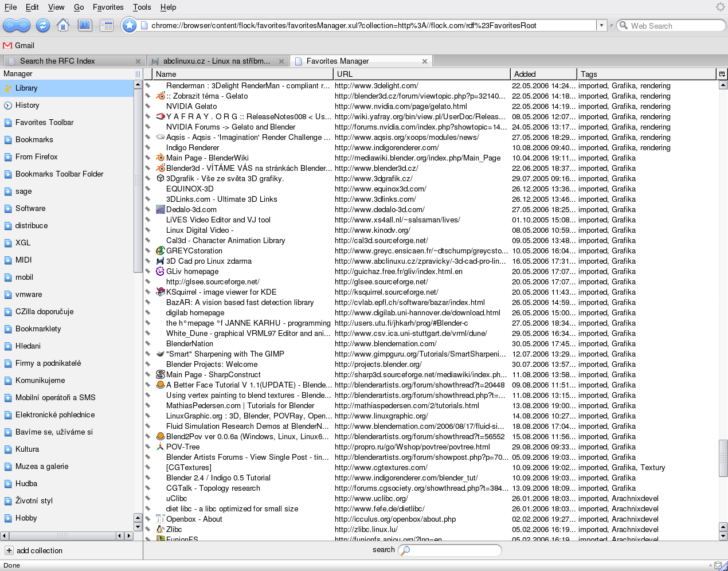Select the Bookmarks collection
The height and width of the screenshot is (571, 728).
coord(66,140)
